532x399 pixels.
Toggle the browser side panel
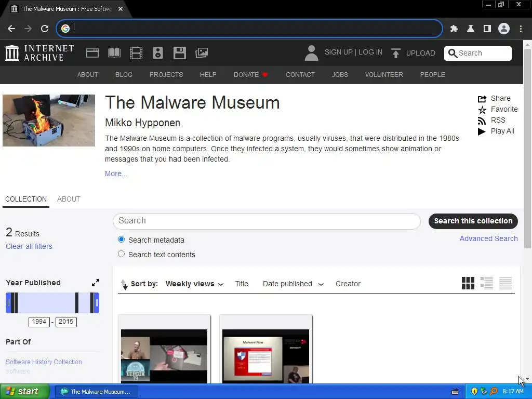487,29
